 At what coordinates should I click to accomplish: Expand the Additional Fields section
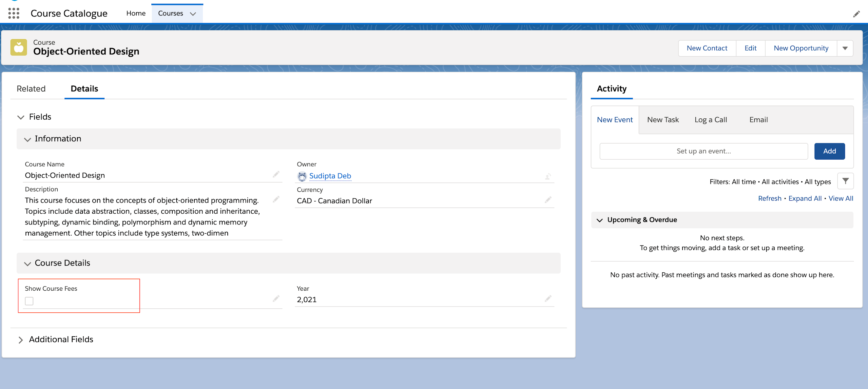click(x=21, y=340)
